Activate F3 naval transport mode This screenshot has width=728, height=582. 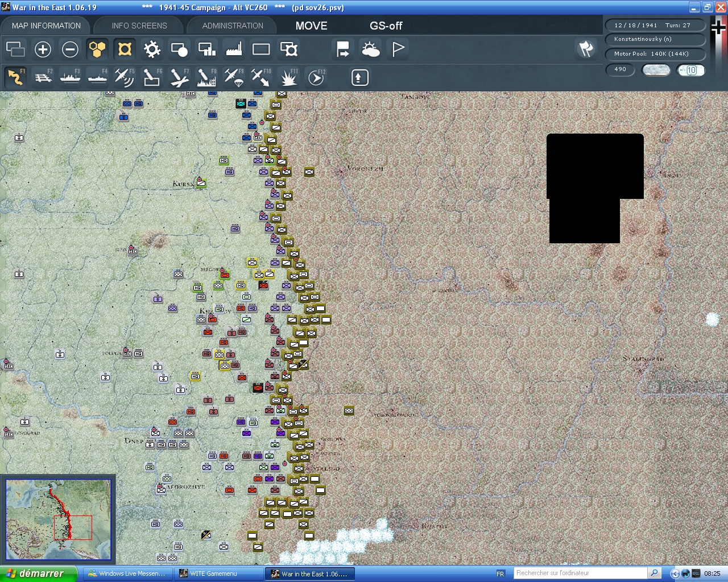[70, 77]
